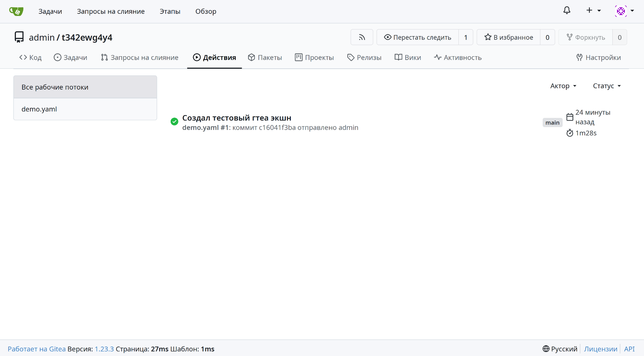Click the green success status icon

pyautogui.click(x=174, y=122)
